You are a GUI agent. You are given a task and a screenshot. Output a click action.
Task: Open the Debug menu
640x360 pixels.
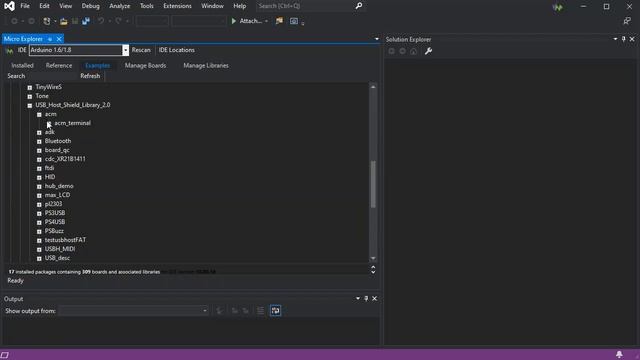(x=91, y=6)
